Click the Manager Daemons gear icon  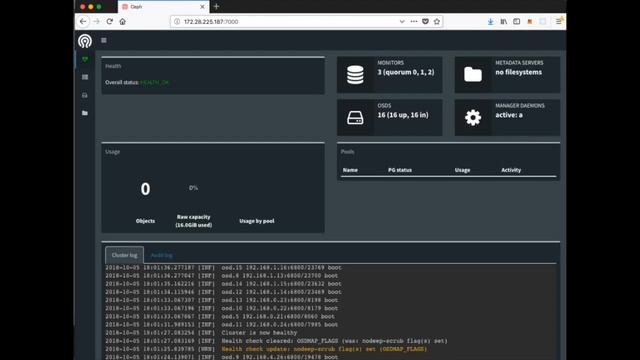coord(473,118)
